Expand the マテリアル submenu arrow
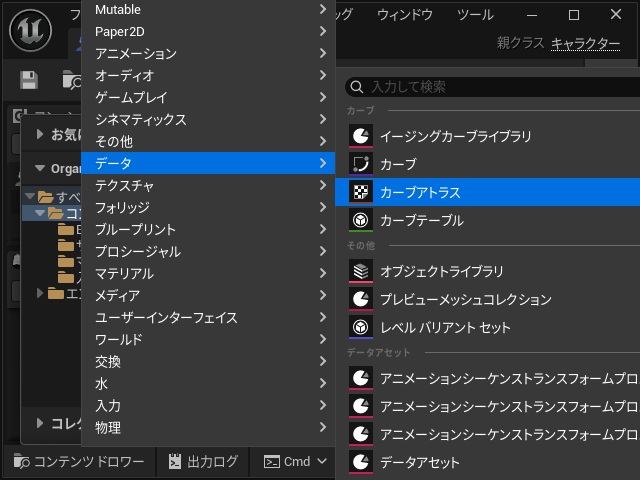Image resolution: width=640 pixels, height=480 pixels. 323,273
